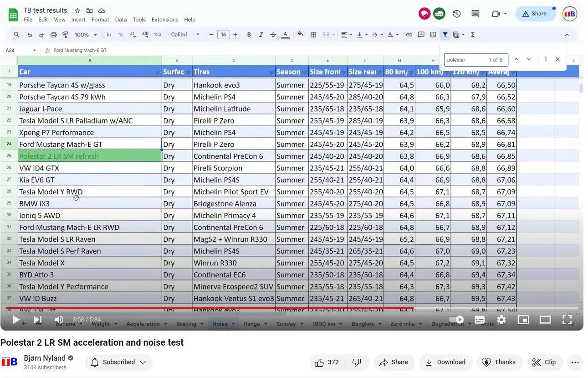This screenshot has width=588, height=378.
Task: Check the cloud save status icon
Action: click(102, 10)
